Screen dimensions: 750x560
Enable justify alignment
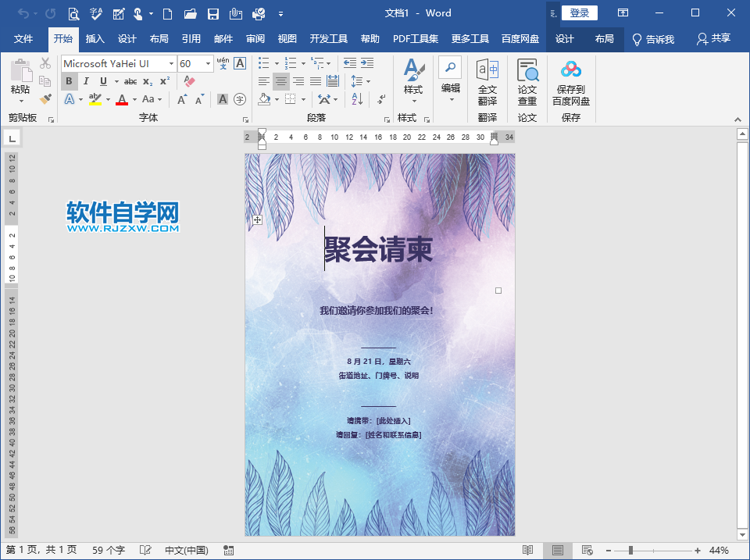tap(315, 80)
